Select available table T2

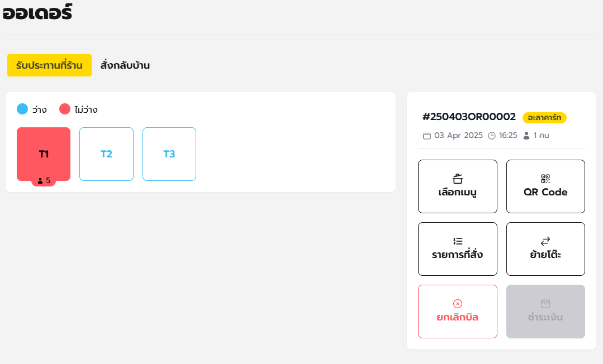click(x=107, y=154)
